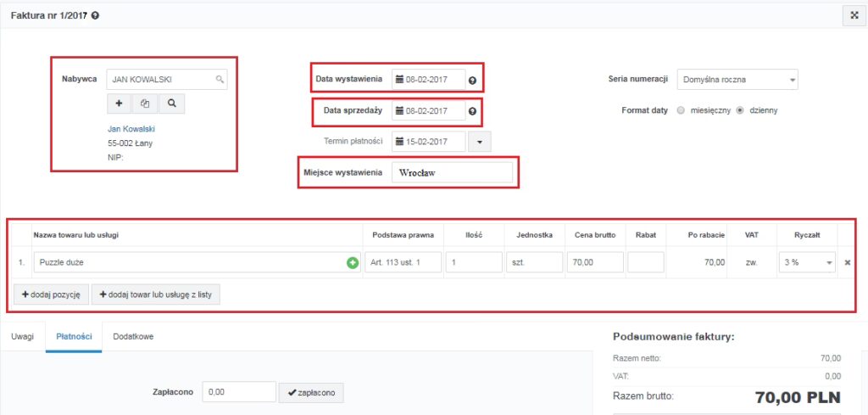The width and height of the screenshot is (868, 415).
Task: Click dodaj pozycję button
Action: [51, 294]
